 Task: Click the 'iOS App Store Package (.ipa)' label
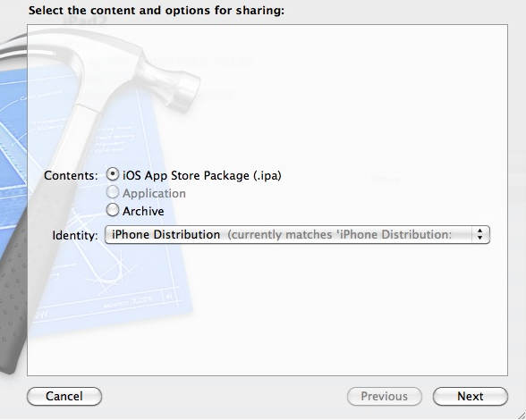[202, 176]
